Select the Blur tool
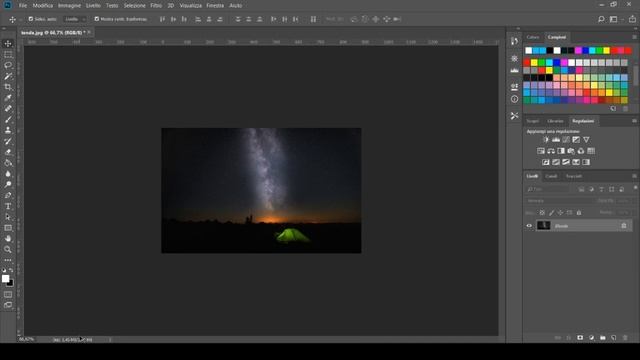Image resolution: width=640 pixels, height=360 pixels. [8, 173]
